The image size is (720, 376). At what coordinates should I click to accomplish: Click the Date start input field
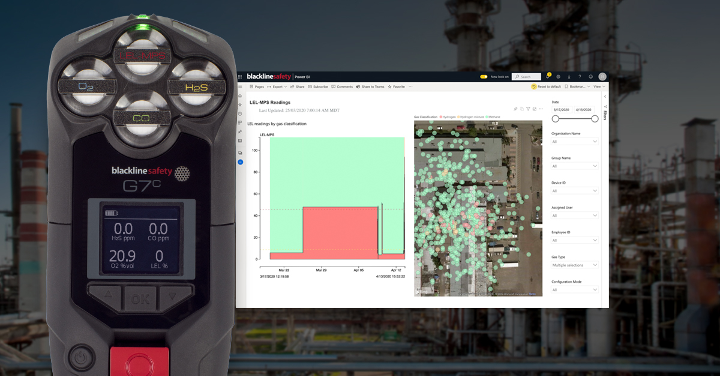tap(562, 110)
